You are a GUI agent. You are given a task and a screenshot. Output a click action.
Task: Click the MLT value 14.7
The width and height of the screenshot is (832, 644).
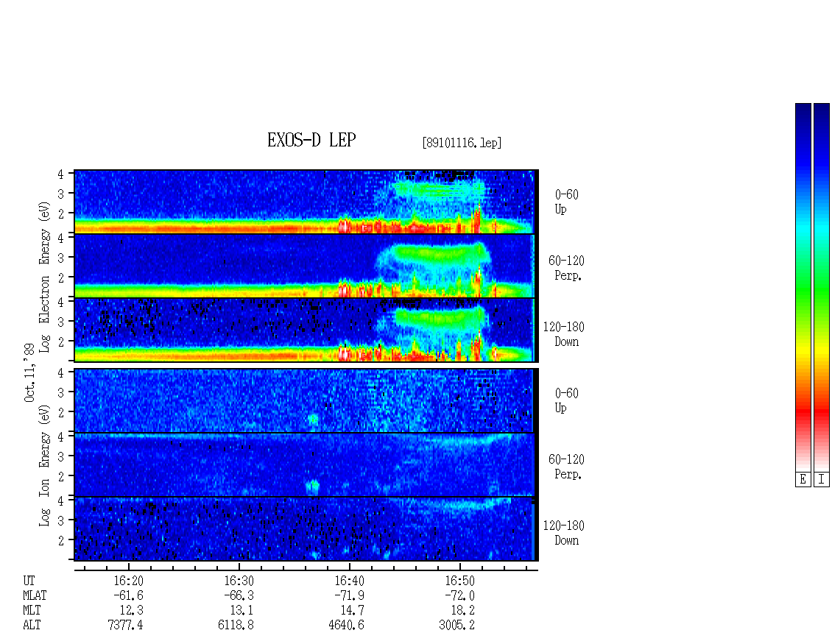tap(352, 611)
